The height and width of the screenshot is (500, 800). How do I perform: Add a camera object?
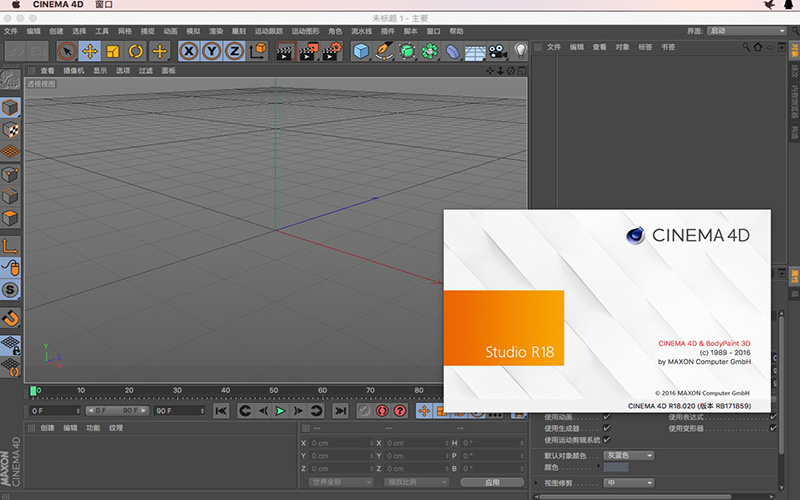click(497, 52)
